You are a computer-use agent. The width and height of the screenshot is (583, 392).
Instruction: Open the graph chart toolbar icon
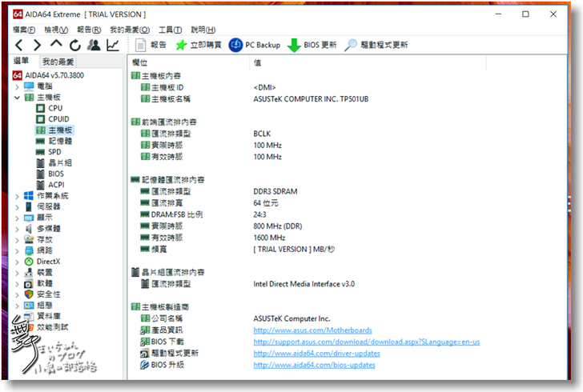pos(113,45)
